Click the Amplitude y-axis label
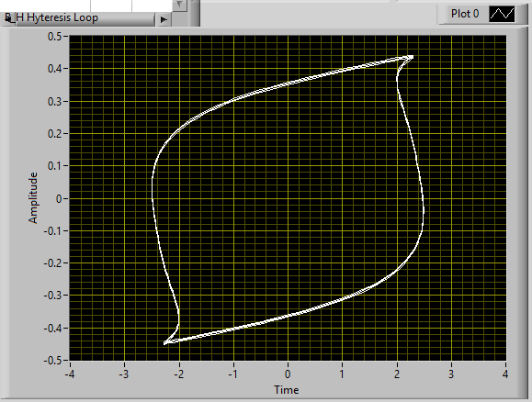 (33, 198)
